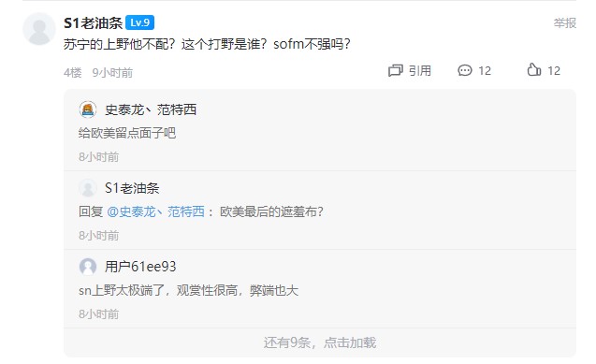
Task: Open @史泰龙、范特西 mention link
Action: click(156, 211)
